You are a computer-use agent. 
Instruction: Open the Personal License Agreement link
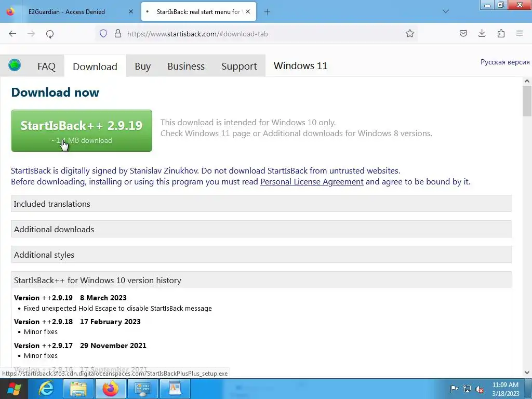point(312,181)
